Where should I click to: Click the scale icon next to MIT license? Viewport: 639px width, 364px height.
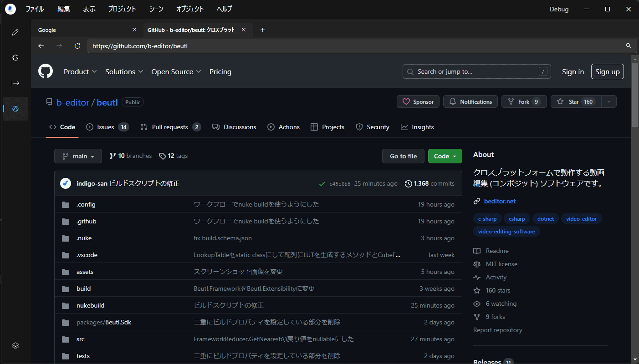point(477,264)
